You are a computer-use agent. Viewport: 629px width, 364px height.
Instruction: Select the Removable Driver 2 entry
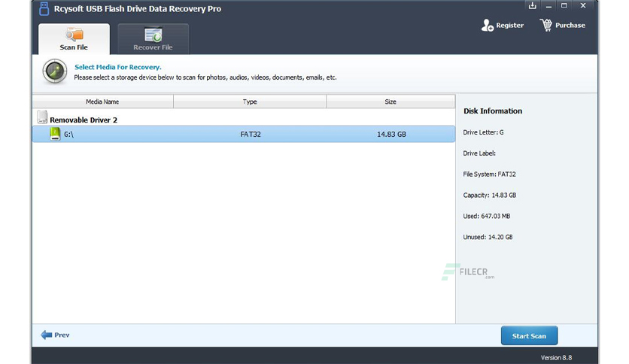click(x=84, y=120)
